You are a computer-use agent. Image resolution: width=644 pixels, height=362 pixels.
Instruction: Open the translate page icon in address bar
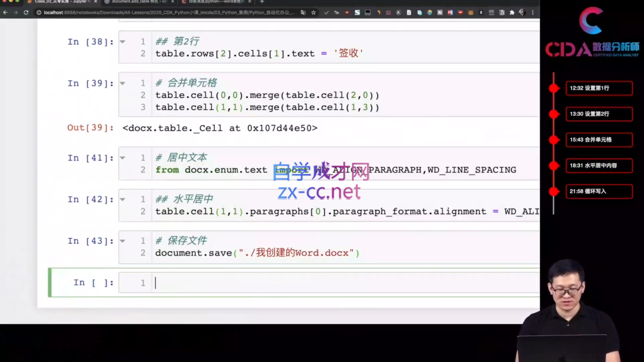point(303,13)
